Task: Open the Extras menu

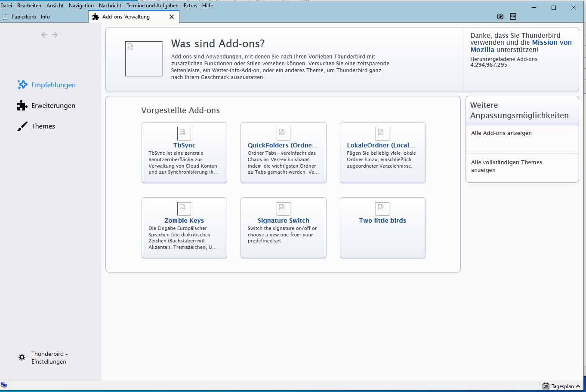Action: pyautogui.click(x=190, y=6)
